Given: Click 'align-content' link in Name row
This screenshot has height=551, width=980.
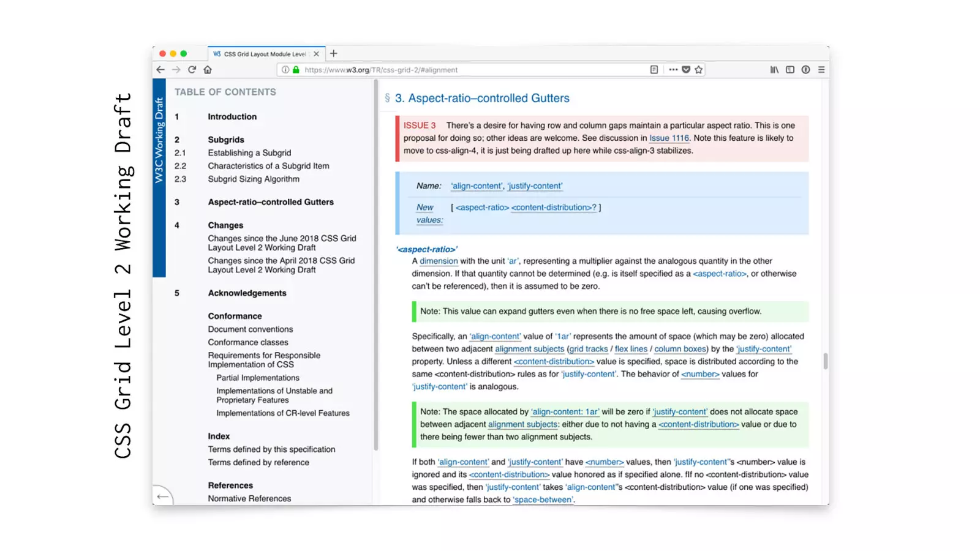Looking at the screenshot, I should point(477,186).
